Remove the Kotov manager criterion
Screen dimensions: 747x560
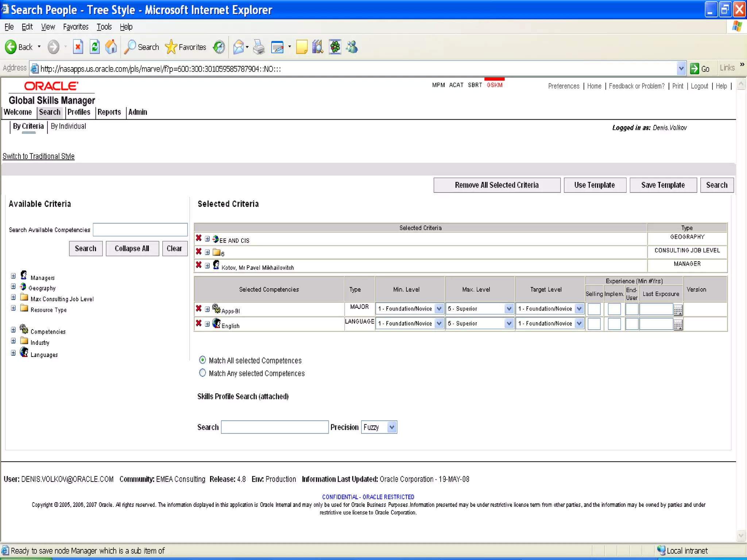[198, 265]
